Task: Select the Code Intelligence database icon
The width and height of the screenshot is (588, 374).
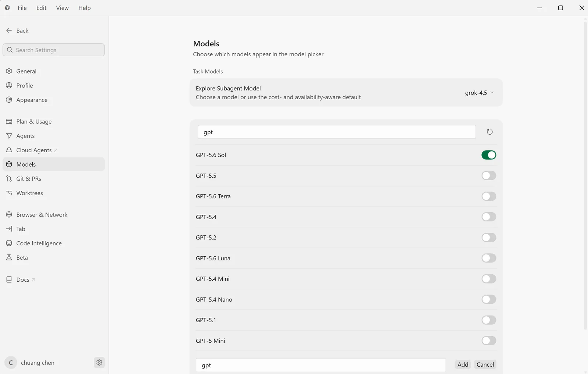Action: (x=9, y=243)
